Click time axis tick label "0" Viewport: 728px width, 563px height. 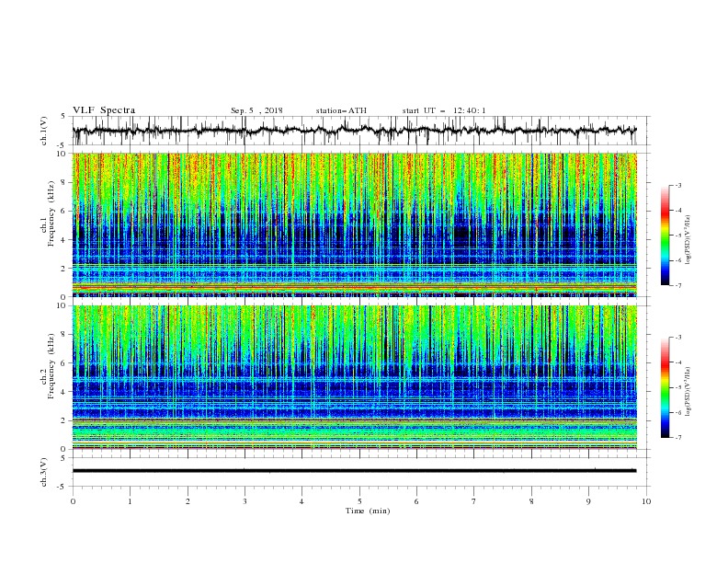pos(73,501)
